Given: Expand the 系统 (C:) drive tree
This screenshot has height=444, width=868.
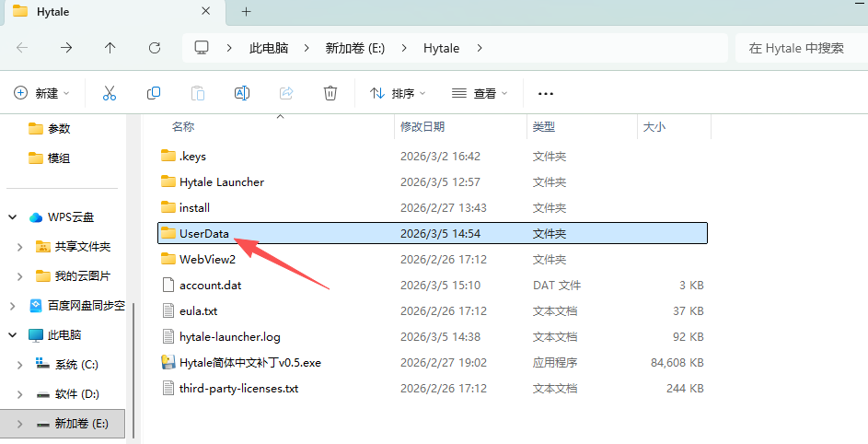Looking at the screenshot, I should click(x=20, y=365).
